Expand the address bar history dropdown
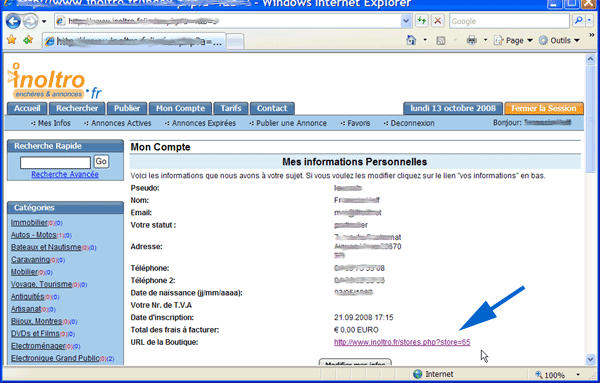This screenshot has width=600, height=383. pos(406,21)
